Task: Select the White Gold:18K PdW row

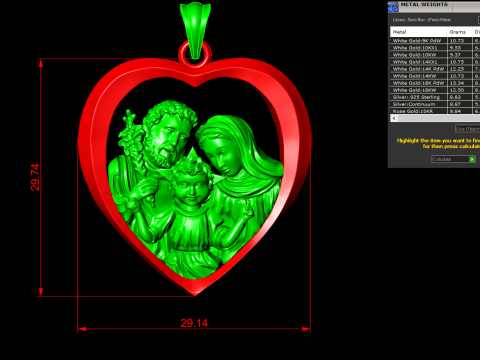Action: pyautogui.click(x=435, y=83)
